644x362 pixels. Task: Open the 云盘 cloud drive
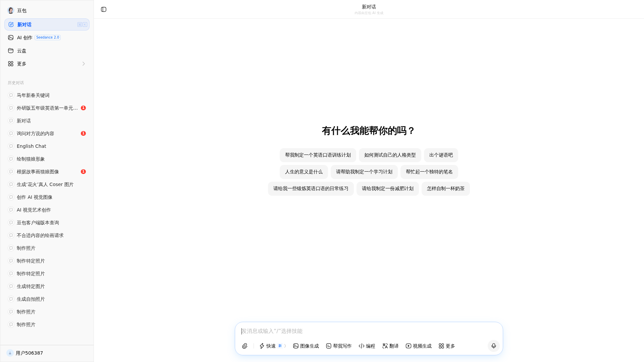[x=22, y=51]
